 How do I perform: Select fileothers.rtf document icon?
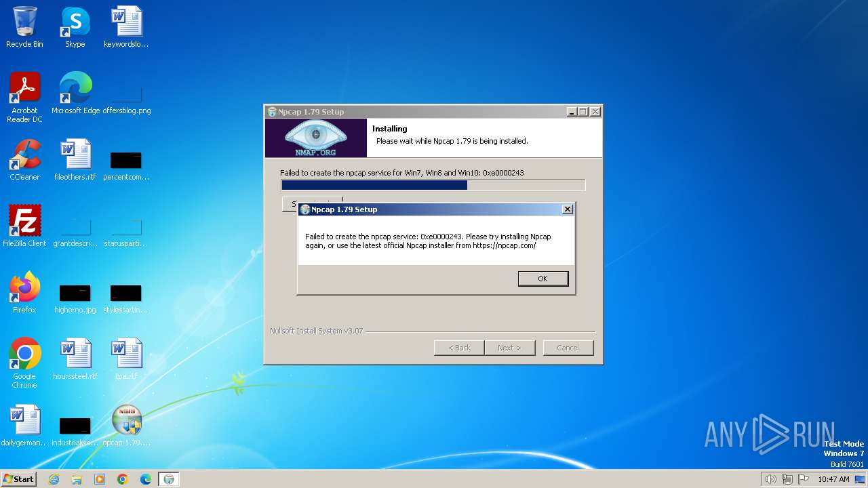pos(75,159)
